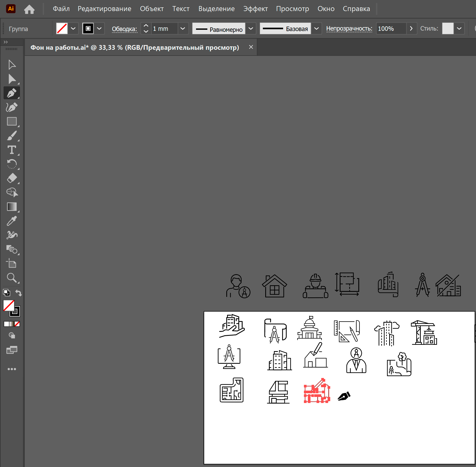476x467 pixels.
Task: Open the Редактирование menu
Action: (104, 9)
